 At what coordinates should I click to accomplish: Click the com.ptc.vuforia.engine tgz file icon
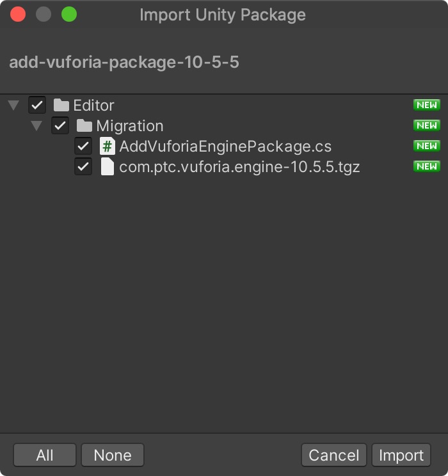click(108, 167)
